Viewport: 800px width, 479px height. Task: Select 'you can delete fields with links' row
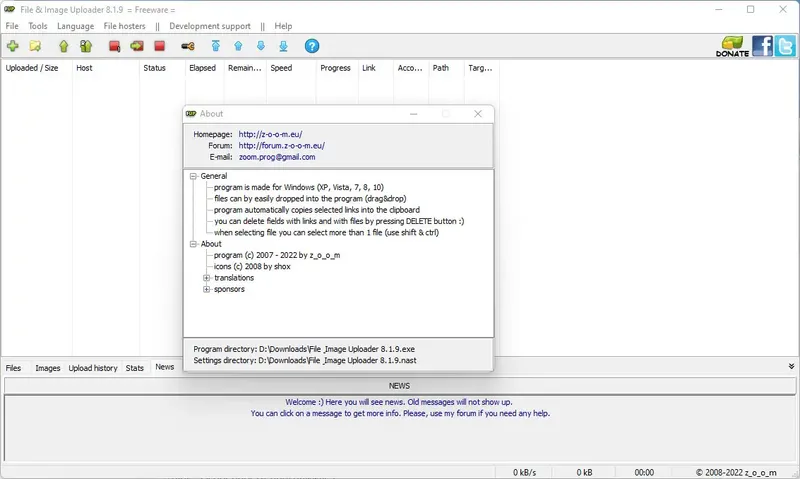(x=339, y=221)
